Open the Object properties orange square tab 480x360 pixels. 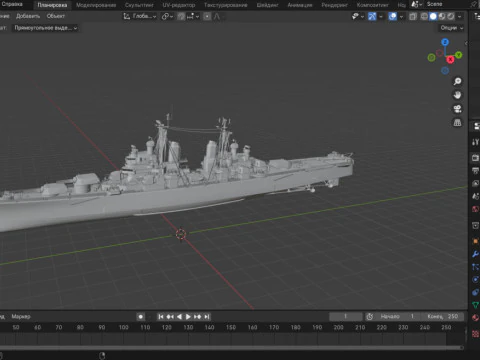(476, 241)
